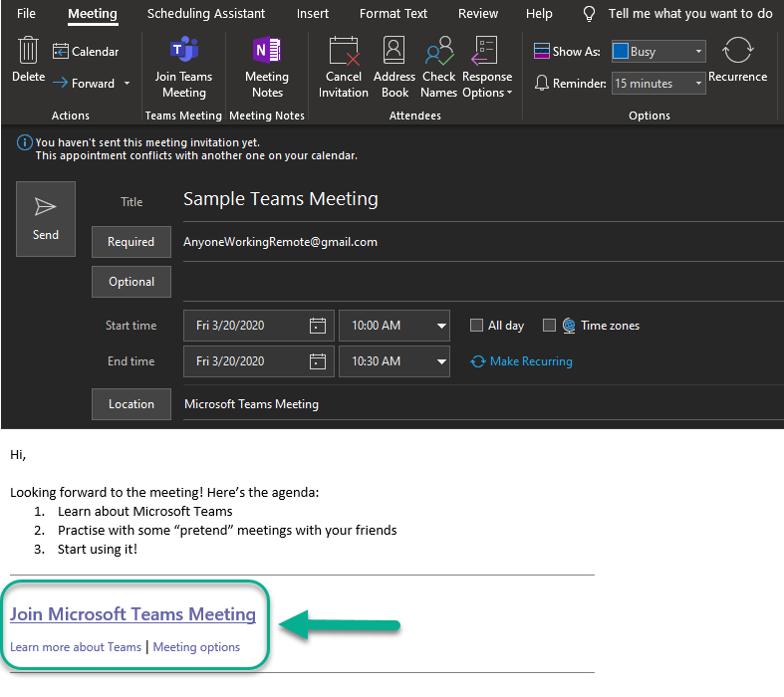
Task: Open the Review tab
Action: point(478,14)
